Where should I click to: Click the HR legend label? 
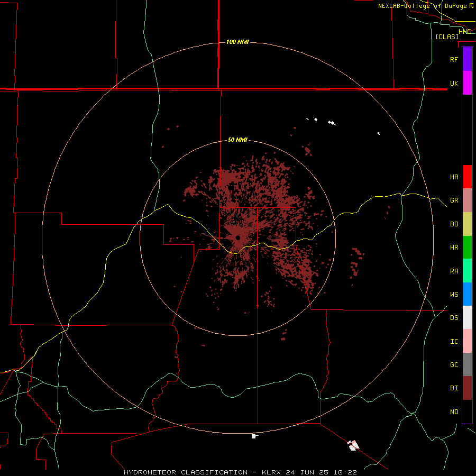[x=454, y=248]
